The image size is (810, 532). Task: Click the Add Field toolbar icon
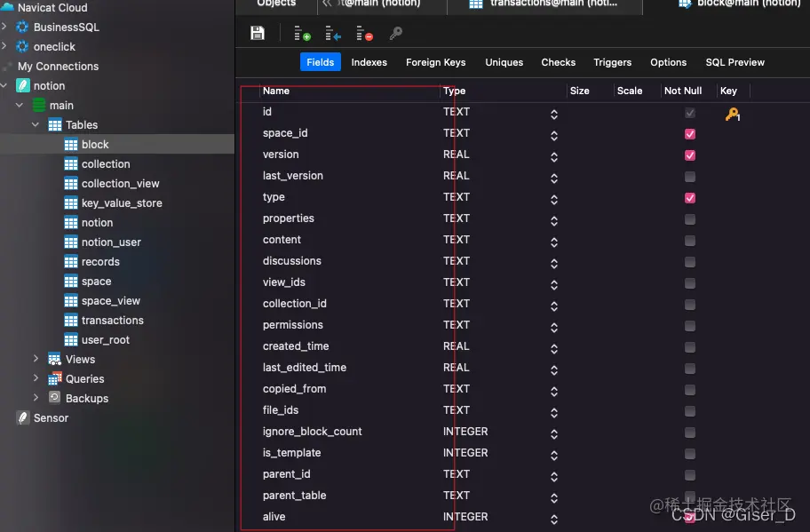[x=302, y=34]
